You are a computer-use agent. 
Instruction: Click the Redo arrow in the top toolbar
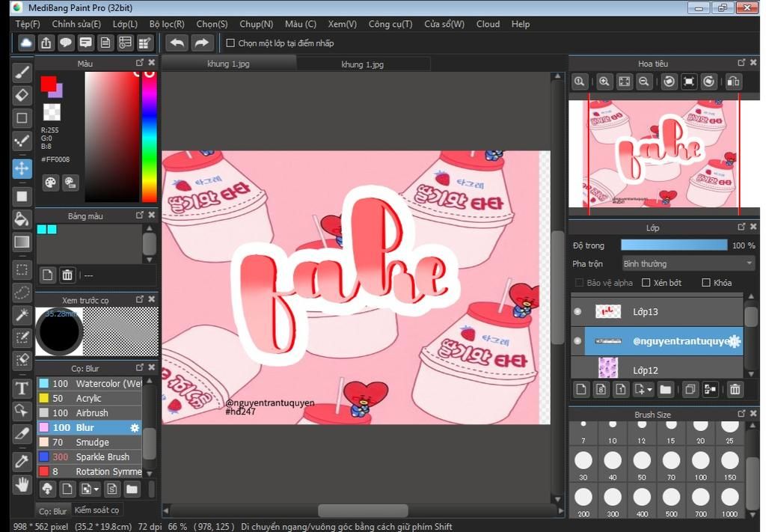coord(200,43)
